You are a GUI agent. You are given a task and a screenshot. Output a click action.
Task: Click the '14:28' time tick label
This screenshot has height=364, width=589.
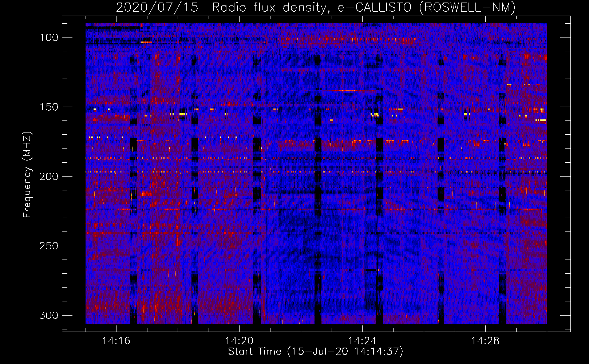(485, 341)
